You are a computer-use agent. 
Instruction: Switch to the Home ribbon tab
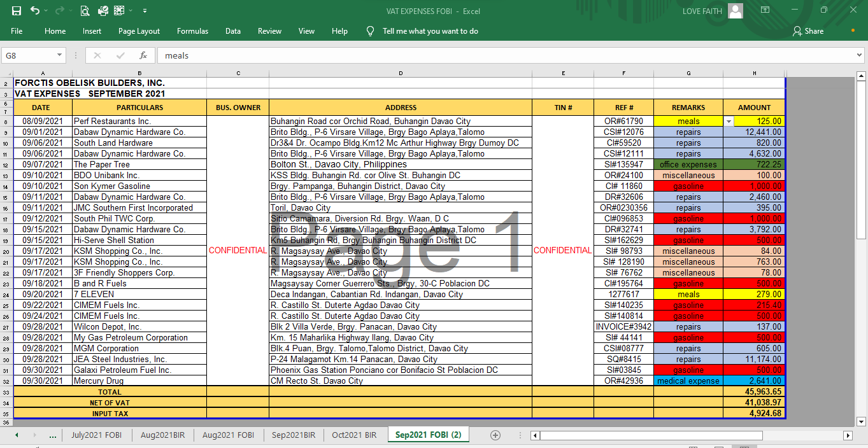(55, 31)
